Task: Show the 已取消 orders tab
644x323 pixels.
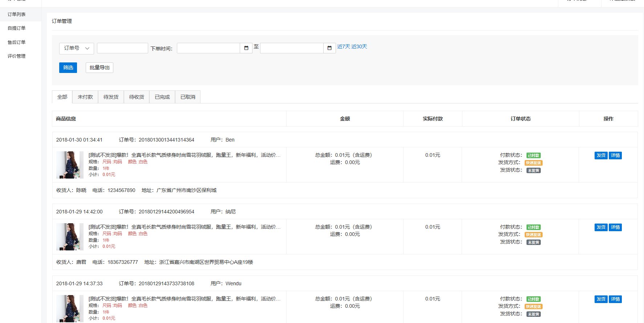Action: click(188, 97)
